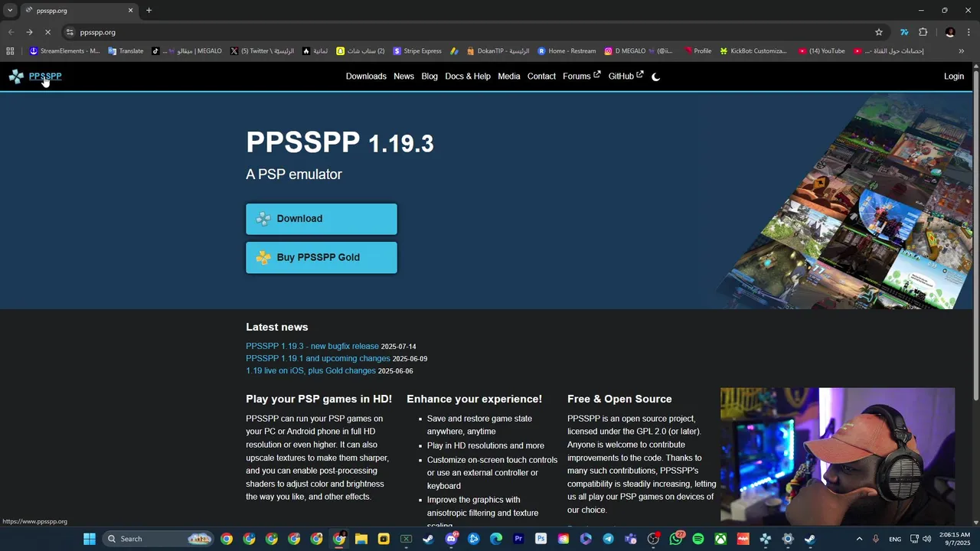Click the PPSSPP logo in header

click(35, 76)
